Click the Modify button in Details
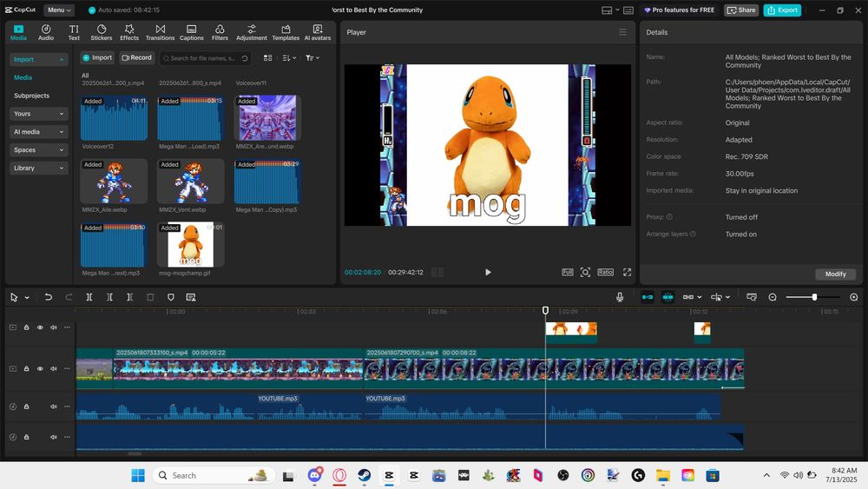Screen dimensions: 868x489 coord(835,274)
